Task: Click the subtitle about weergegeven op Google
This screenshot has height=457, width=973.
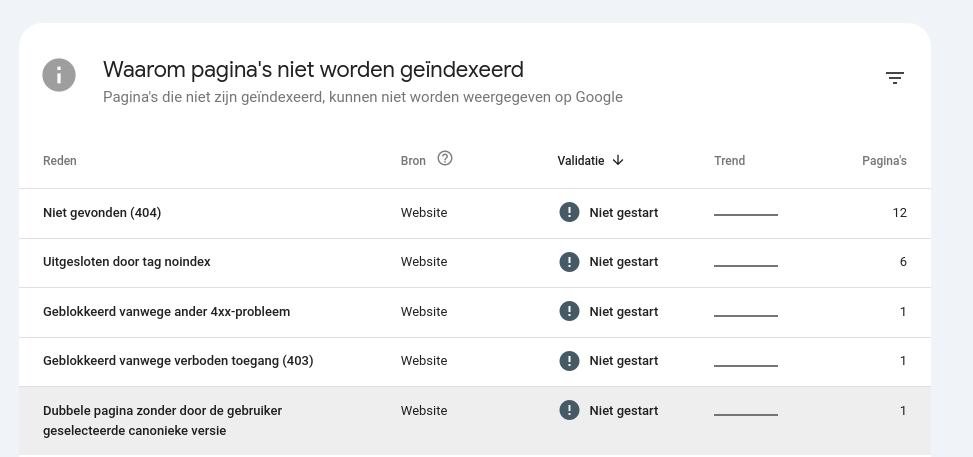Action: (363, 97)
